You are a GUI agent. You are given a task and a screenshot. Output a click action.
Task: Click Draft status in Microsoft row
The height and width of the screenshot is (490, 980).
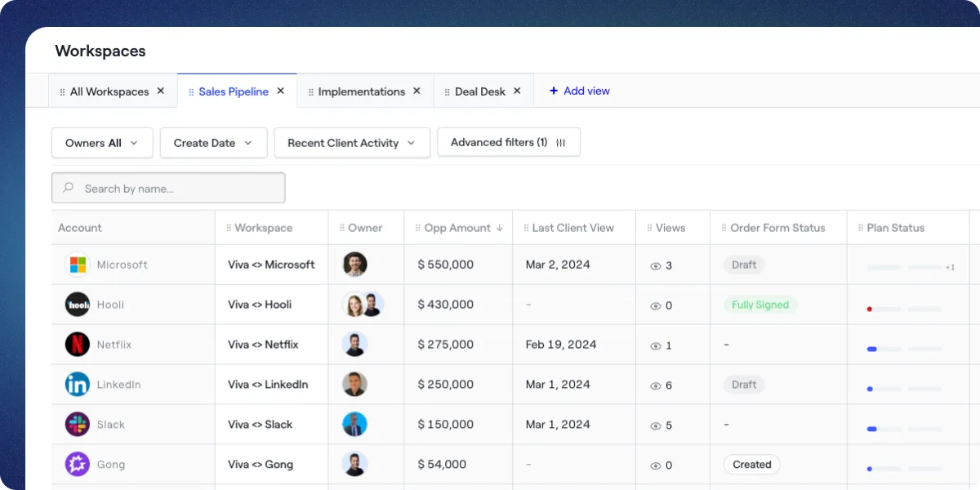coord(744,265)
